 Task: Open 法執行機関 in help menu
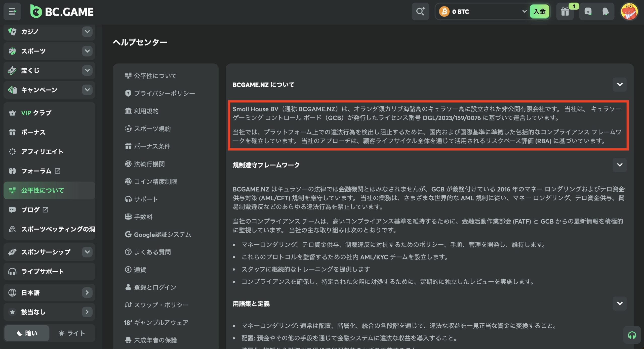145,164
